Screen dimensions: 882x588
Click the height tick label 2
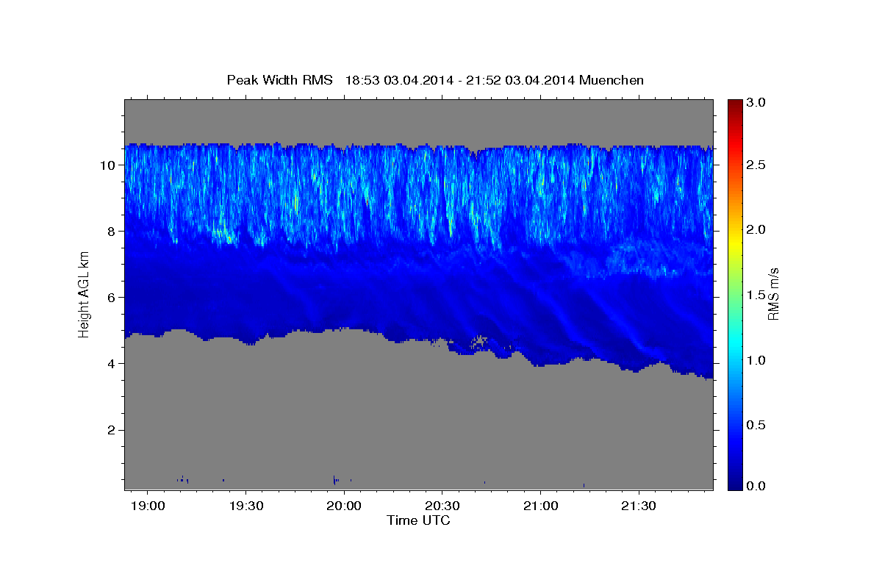click(x=113, y=430)
